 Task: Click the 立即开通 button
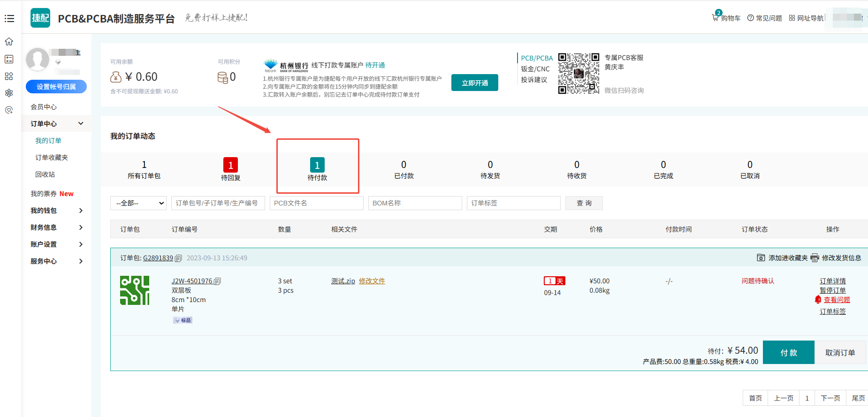(474, 83)
